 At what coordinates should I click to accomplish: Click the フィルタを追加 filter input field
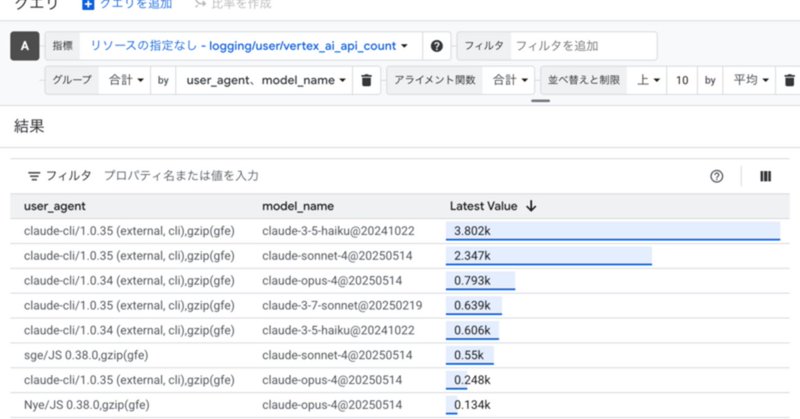click(x=583, y=46)
